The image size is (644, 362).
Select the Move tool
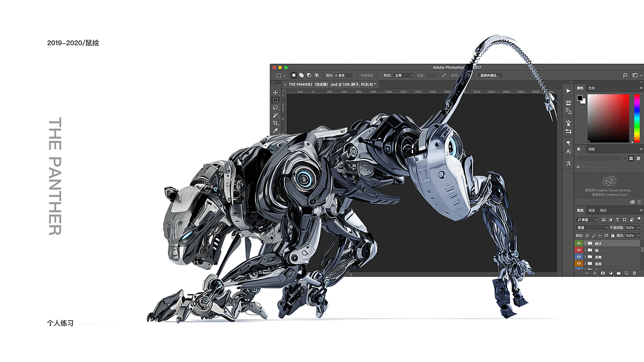276,93
